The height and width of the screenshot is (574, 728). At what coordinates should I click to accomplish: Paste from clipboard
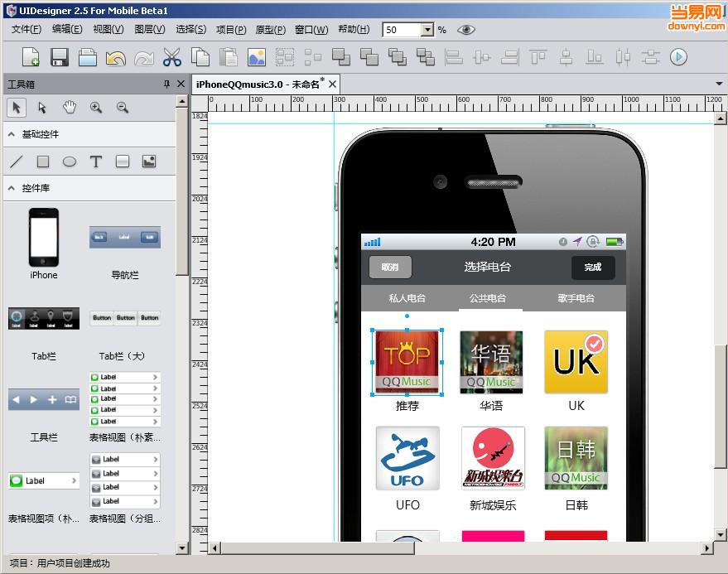229,57
